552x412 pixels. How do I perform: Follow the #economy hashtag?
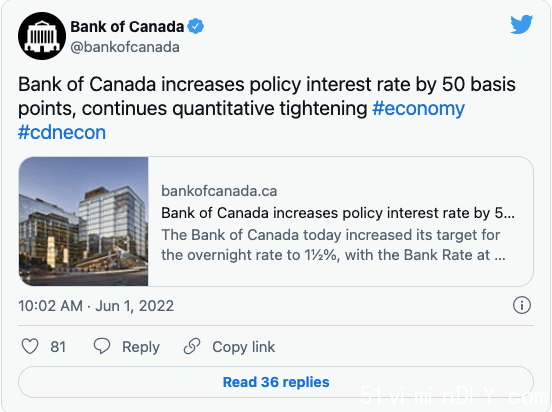(x=418, y=108)
